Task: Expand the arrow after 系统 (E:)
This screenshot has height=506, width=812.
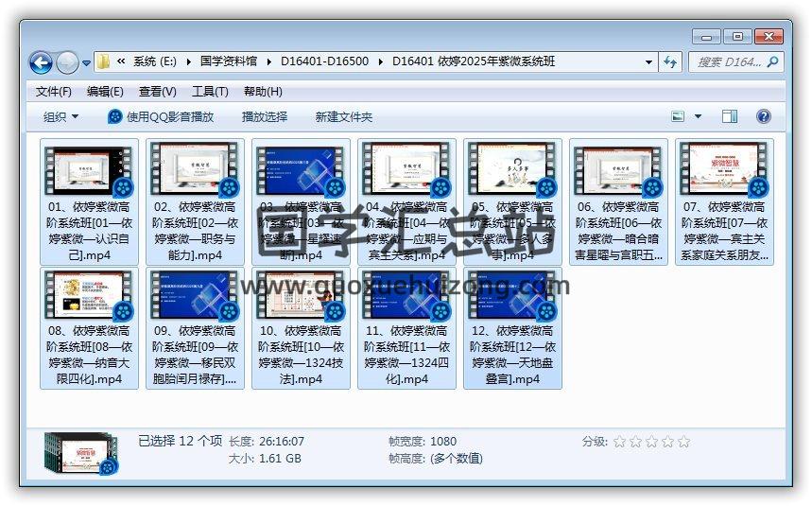Action: point(188,62)
